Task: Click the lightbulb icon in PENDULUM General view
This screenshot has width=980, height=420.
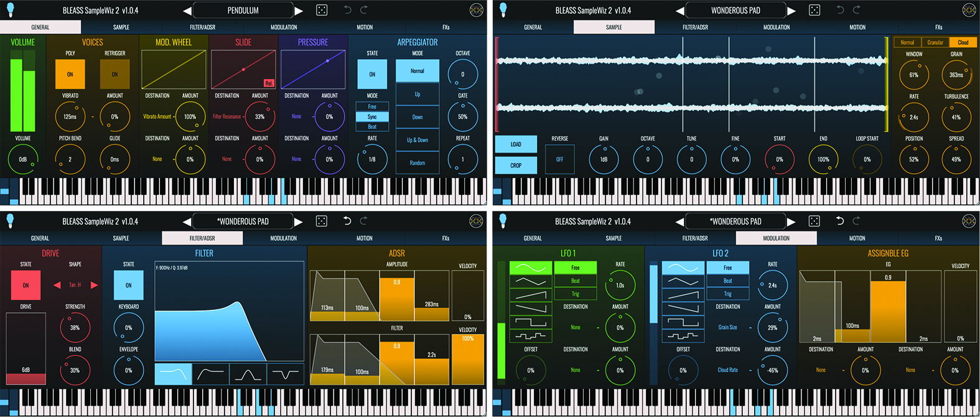Action: (10, 9)
